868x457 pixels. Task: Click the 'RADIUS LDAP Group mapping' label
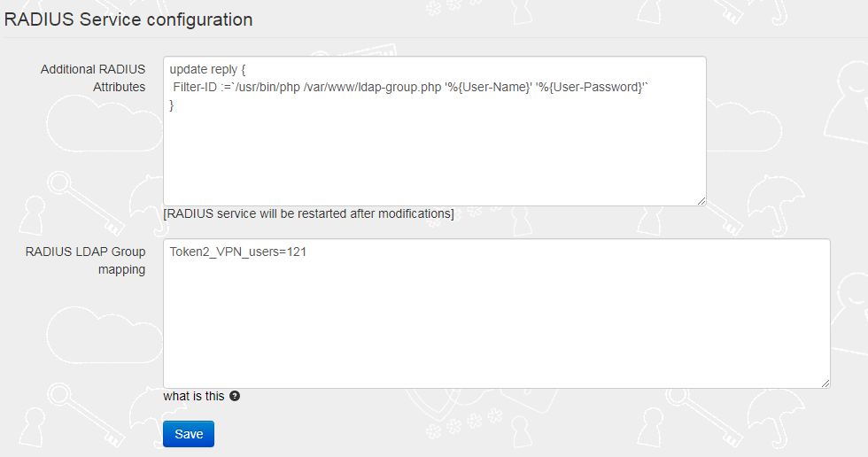85,260
